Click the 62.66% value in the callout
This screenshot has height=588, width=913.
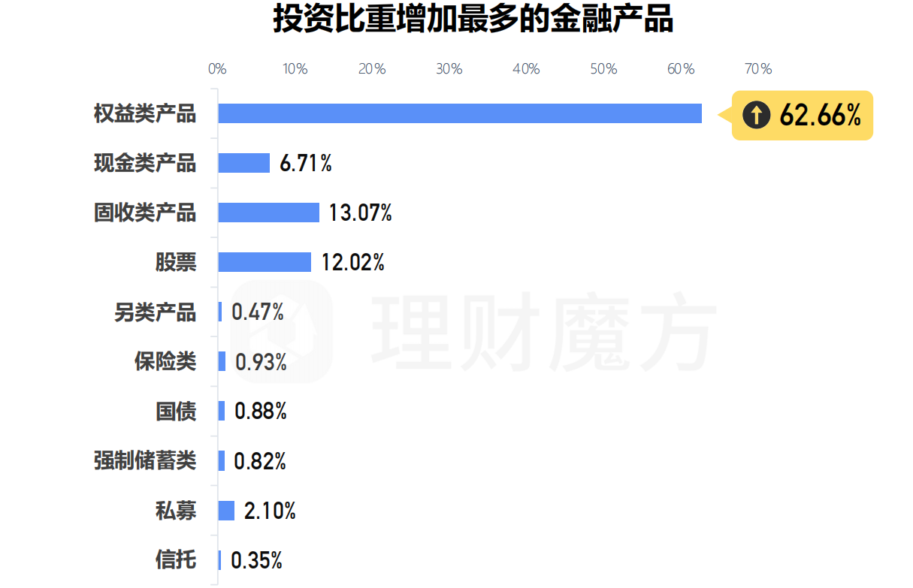point(820,116)
